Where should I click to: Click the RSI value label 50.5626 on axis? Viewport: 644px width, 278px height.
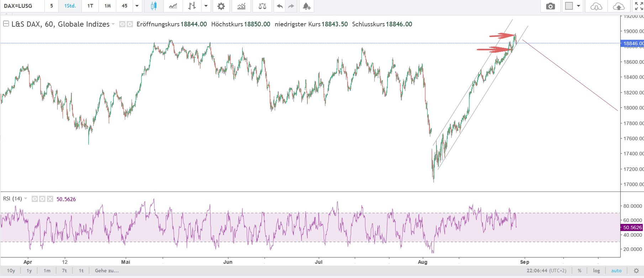632,227
